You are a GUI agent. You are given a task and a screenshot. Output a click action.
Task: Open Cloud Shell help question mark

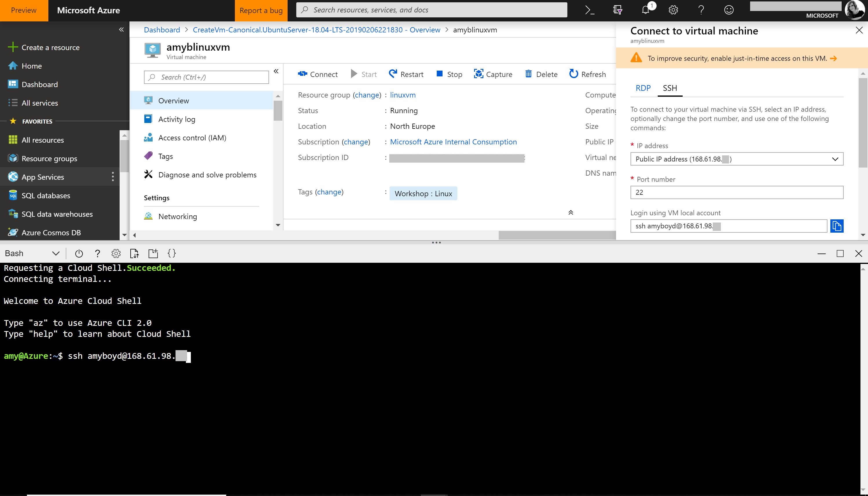click(x=97, y=253)
